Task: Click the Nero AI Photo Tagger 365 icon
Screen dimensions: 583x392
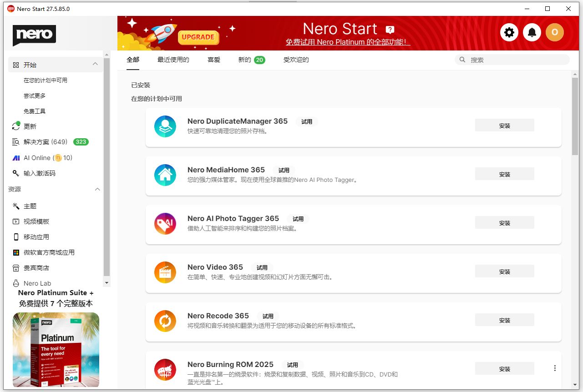Action: pos(165,223)
